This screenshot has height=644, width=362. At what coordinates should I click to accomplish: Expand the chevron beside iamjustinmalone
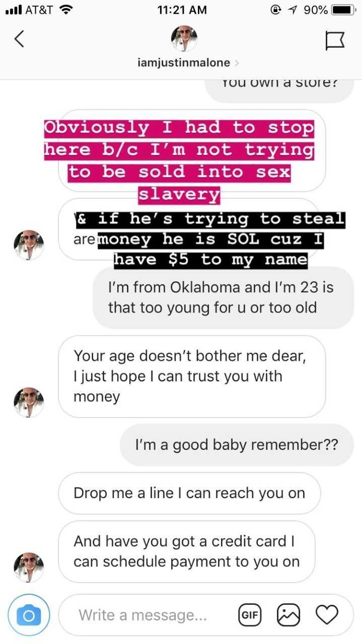tap(237, 63)
